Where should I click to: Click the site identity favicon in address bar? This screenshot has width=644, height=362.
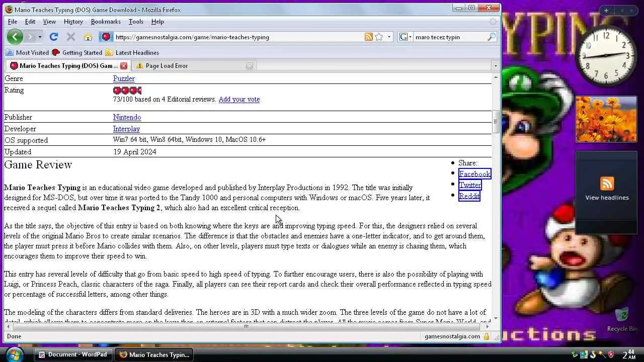[x=106, y=37]
